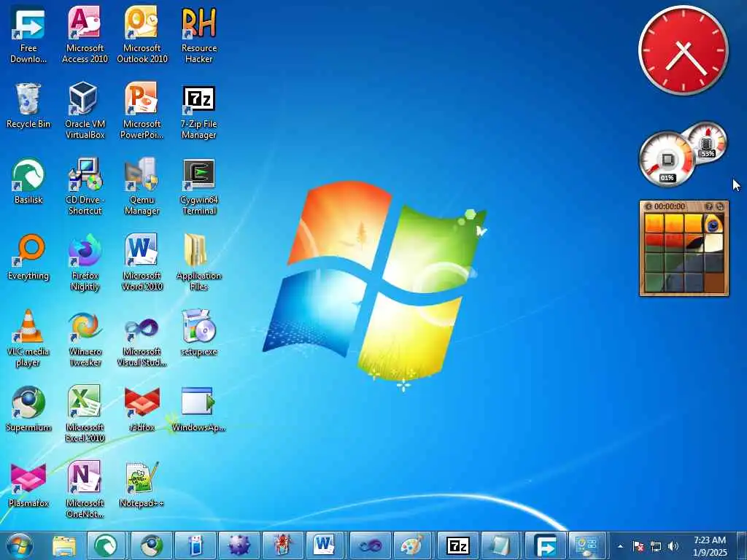The width and height of the screenshot is (747, 560).
Task: Select the Supermium browser desktop shortcut
Action: point(28,409)
